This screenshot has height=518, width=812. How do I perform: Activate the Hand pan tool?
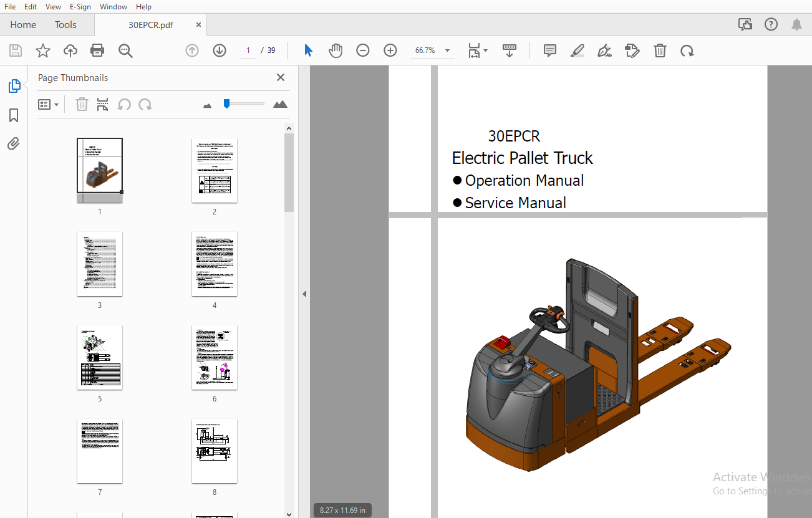pyautogui.click(x=336, y=50)
